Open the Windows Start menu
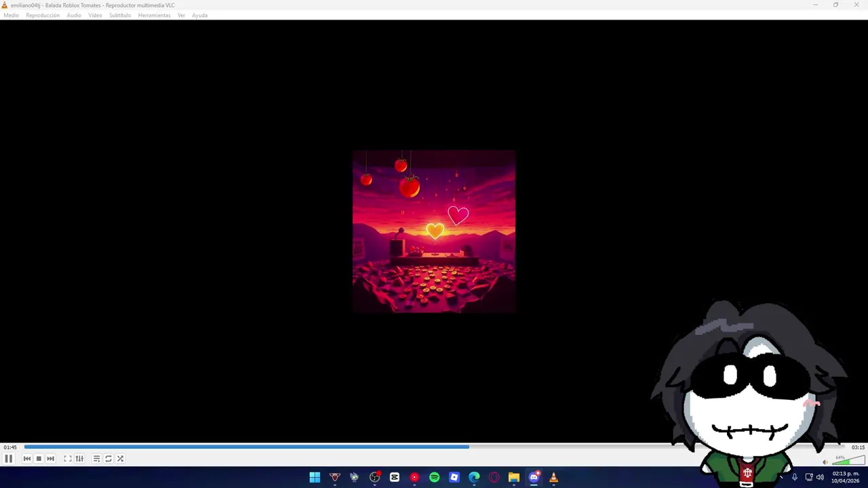 pos(315,477)
